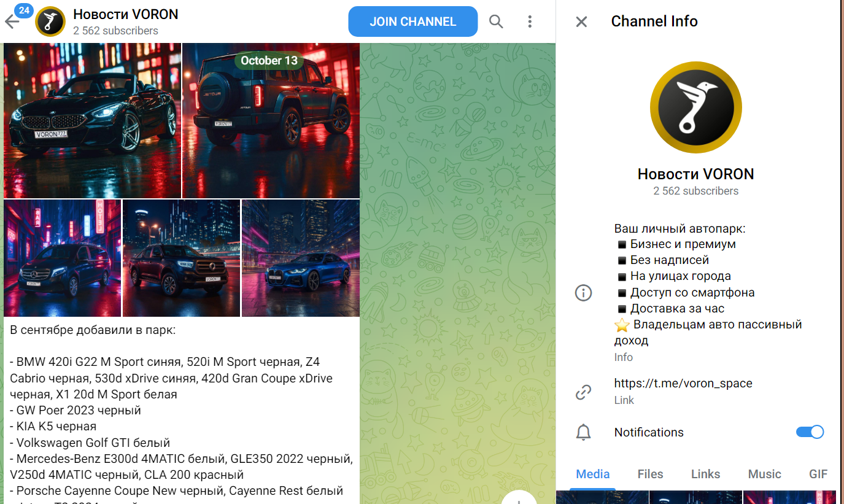Open the blue BMW coupe photo
844x504 pixels.
click(300, 258)
